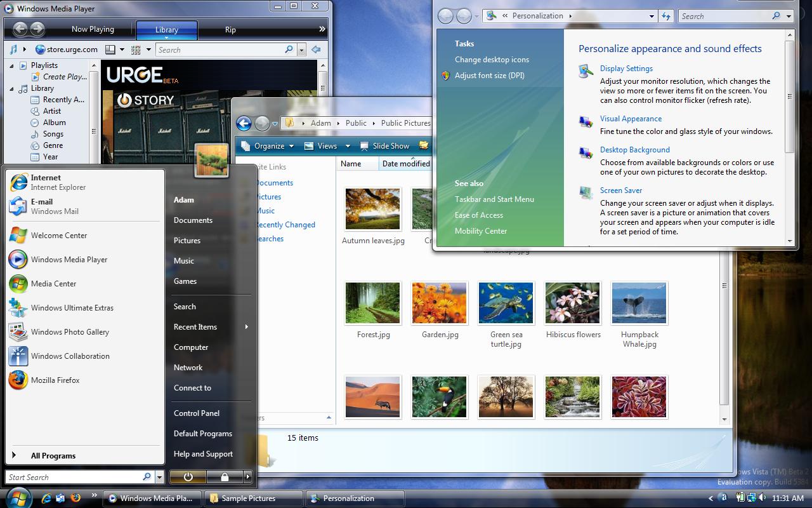Click Media Player view options grid icon
This screenshot has width=812, height=508.
tap(136, 49)
